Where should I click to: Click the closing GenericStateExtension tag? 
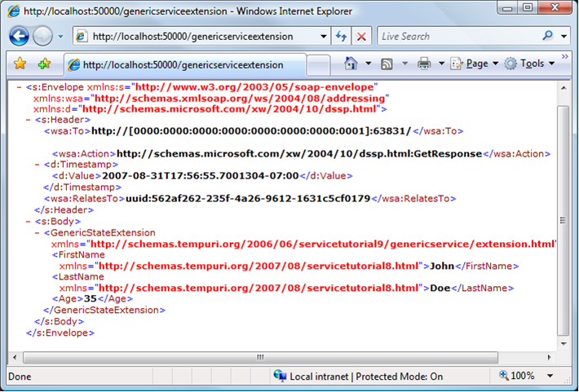[104, 310]
